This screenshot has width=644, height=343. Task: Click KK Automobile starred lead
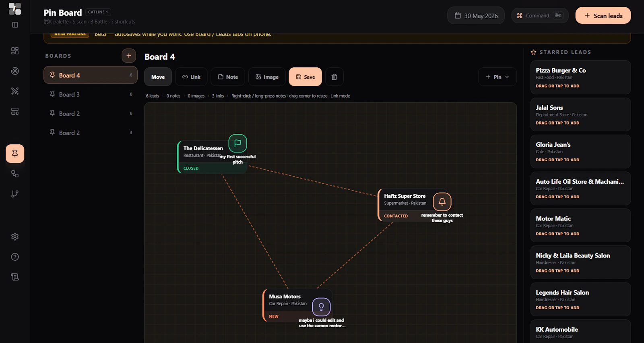click(x=580, y=331)
